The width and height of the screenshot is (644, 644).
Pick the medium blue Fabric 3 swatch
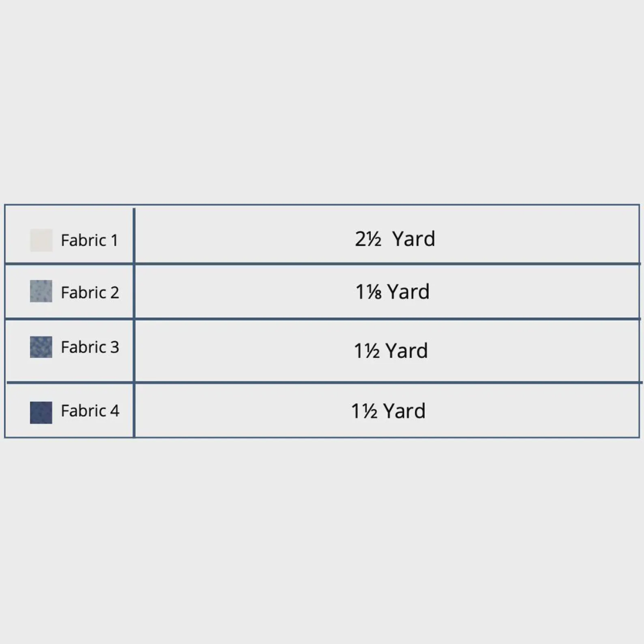tap(41, 347)
